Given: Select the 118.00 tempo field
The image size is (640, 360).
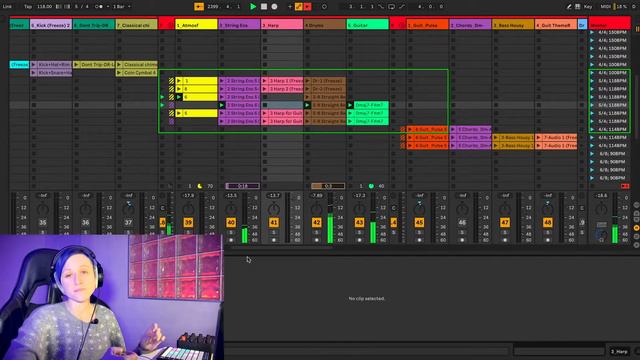Looking at the screenshot, I should coord(44,7).
